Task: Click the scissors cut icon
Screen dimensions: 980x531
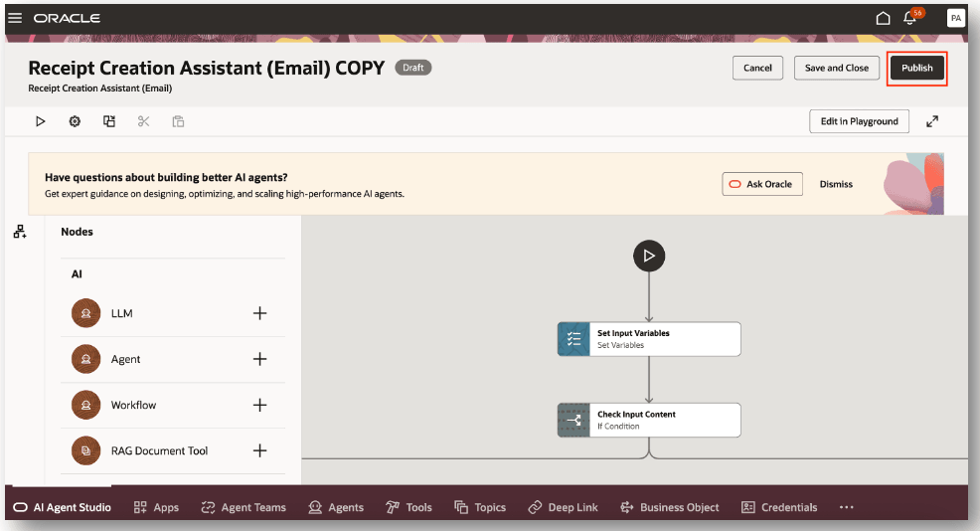Action: pyautogui.click(x=144, y=121)
